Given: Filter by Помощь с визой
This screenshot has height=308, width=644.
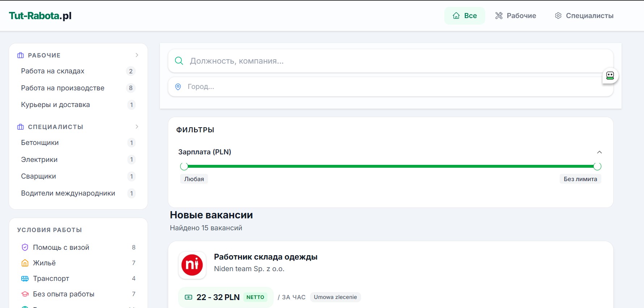Looking at the screenshot, I should point(78,247).
